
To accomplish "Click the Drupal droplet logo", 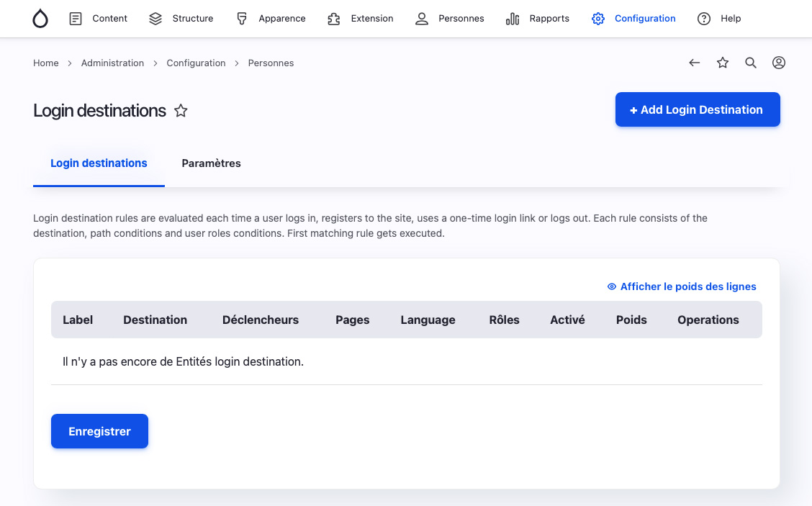I will [x=40, y=19].
